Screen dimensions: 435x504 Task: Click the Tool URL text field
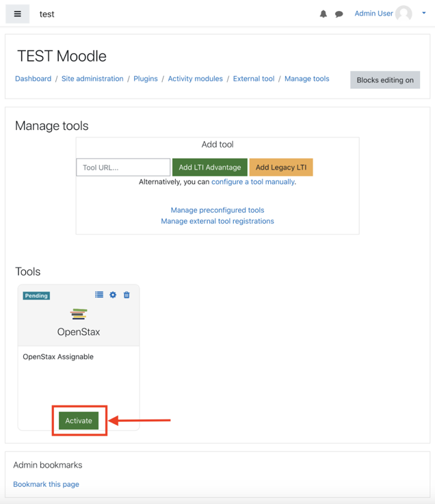(123, 167)
